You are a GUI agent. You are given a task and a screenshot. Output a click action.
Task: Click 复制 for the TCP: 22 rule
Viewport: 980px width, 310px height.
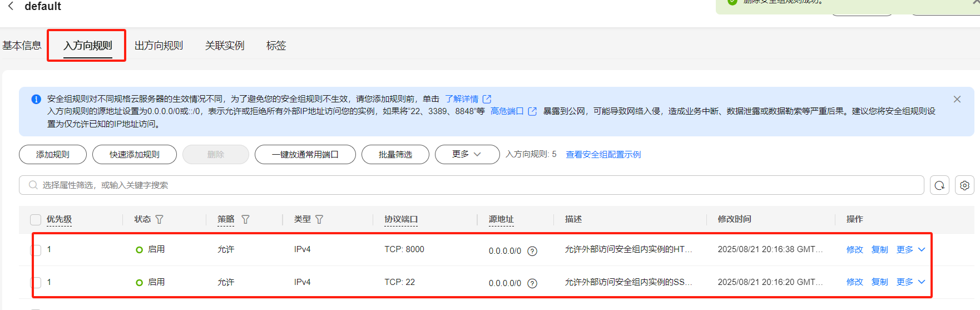[x=880, y=282]
